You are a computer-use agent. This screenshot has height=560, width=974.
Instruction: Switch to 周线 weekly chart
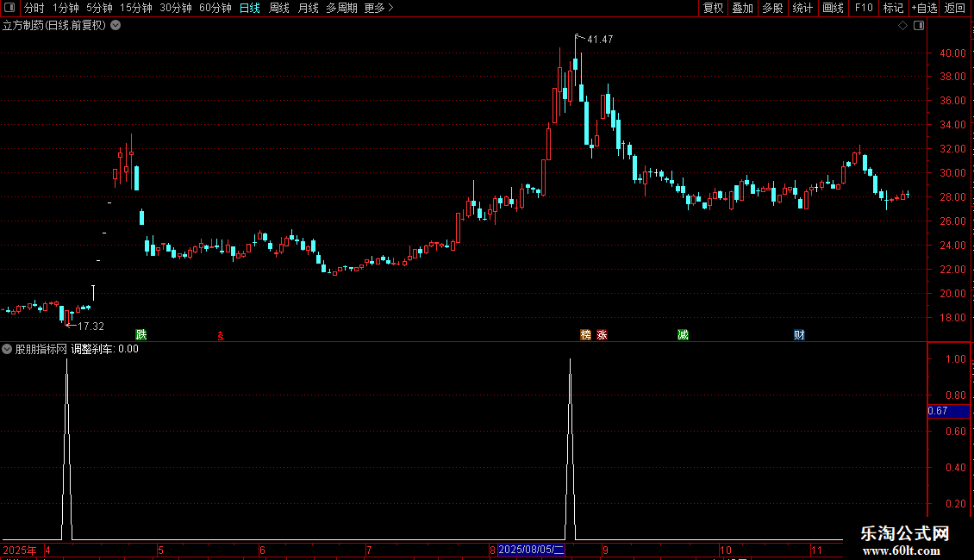[279, 8]
